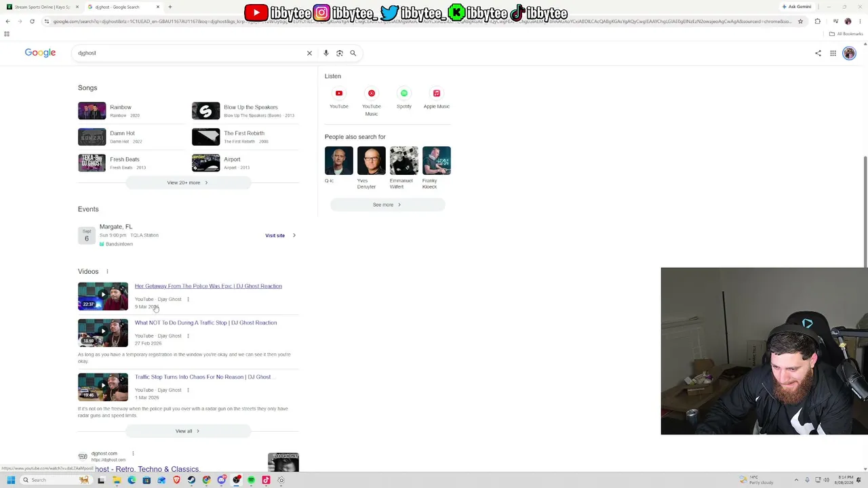Play the 'Traffic Stop Turns Into Chaos' thumbnail
The image size is (868, 488).
103,387
